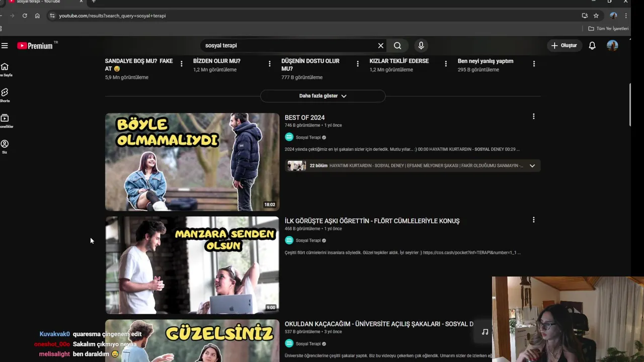
Task: Open Tüm Yer İşaretleri bookmarks folder
Action: 608,29
